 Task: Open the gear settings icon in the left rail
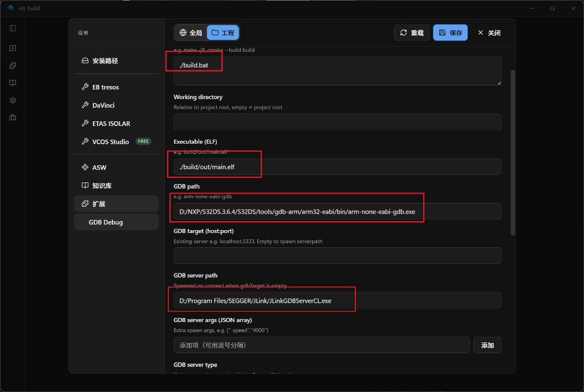tap(13, 100)
